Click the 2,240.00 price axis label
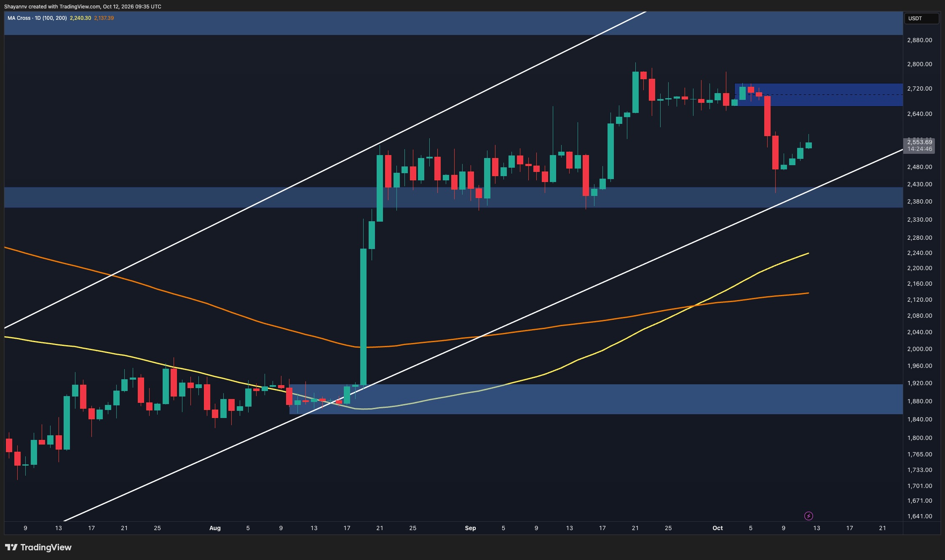Screen dimensions: 945x560 click(x=920, y=253)
